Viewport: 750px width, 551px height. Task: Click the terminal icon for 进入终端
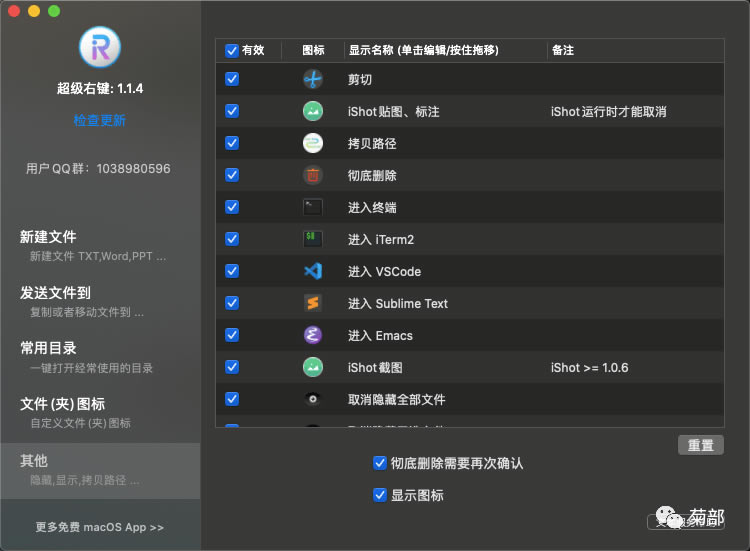(313, 208)
